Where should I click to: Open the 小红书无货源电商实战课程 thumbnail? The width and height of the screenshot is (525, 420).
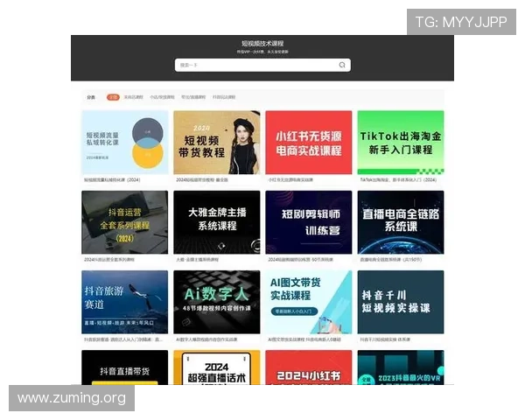(309, 143)
